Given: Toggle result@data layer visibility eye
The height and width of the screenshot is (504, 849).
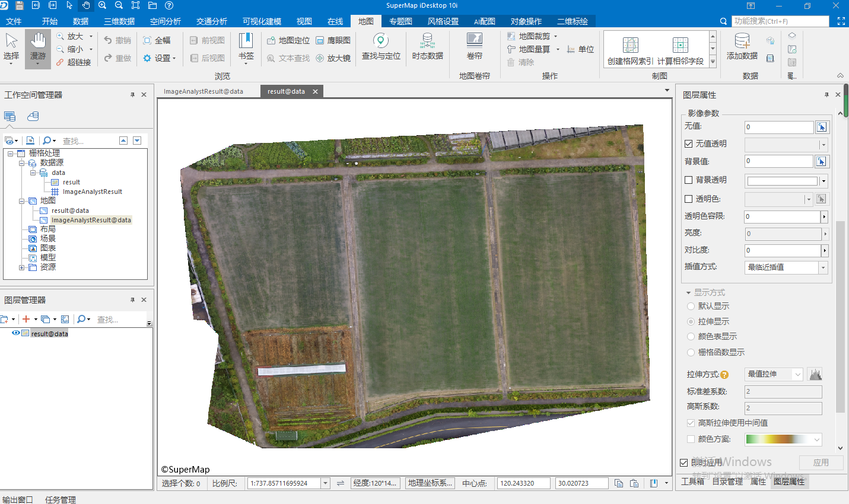Looking at the screenshot, I should tap(16, 333).
